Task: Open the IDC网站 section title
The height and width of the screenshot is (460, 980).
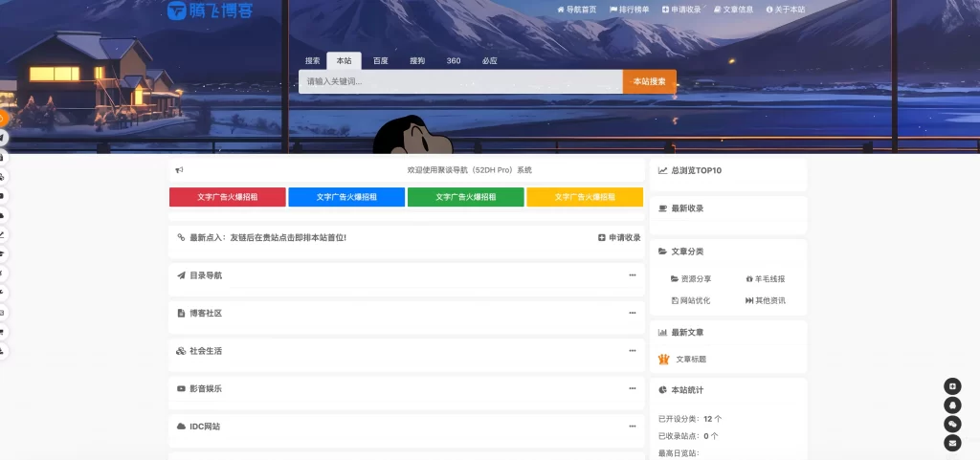Action: click(x=205, y=427)
